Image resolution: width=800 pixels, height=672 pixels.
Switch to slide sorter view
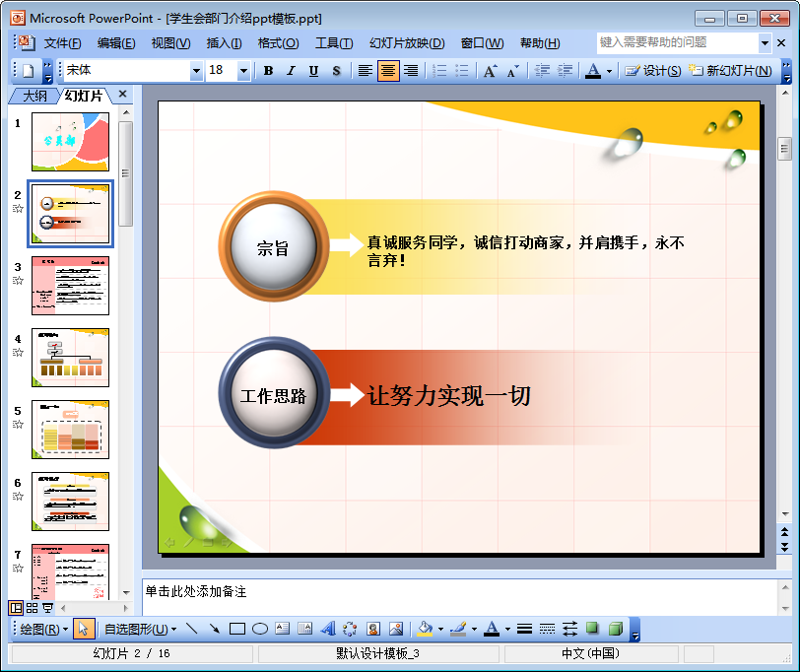click(33, 608)
